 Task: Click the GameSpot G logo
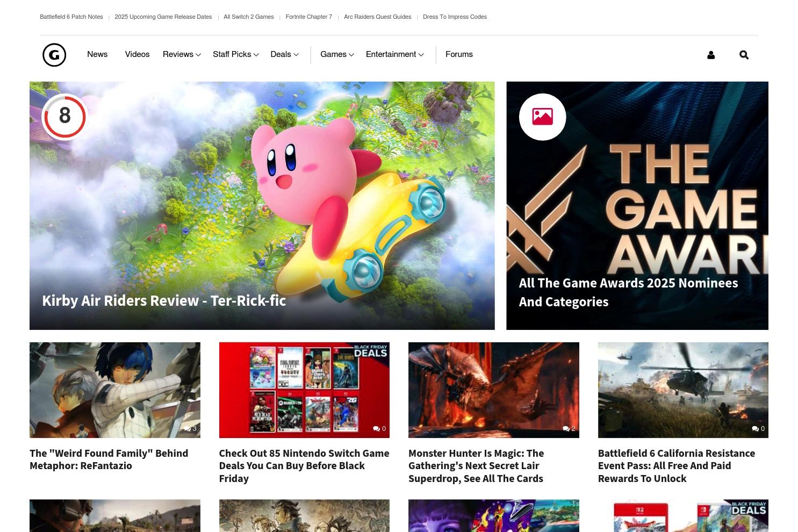point(54,55)
